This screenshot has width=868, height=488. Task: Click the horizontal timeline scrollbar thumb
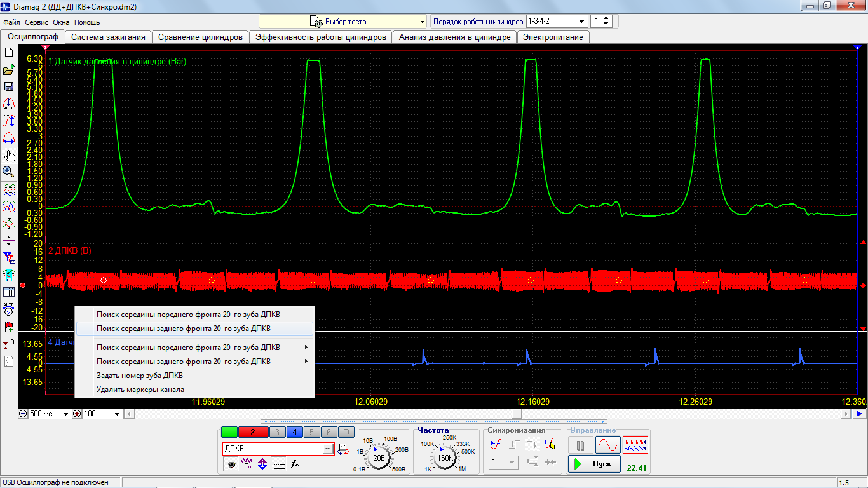pos(517,414)
